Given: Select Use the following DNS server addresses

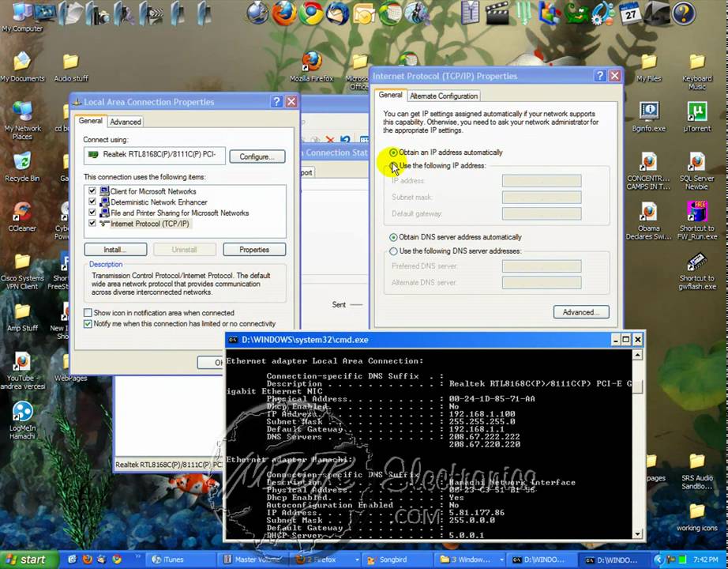Looking at the screenshot, I should click(x=393, y=251).
